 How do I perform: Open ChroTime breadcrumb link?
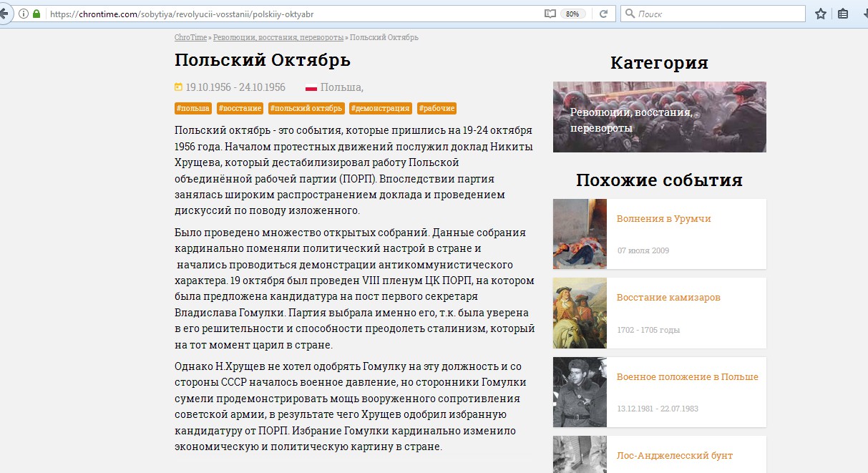(190, 37)
